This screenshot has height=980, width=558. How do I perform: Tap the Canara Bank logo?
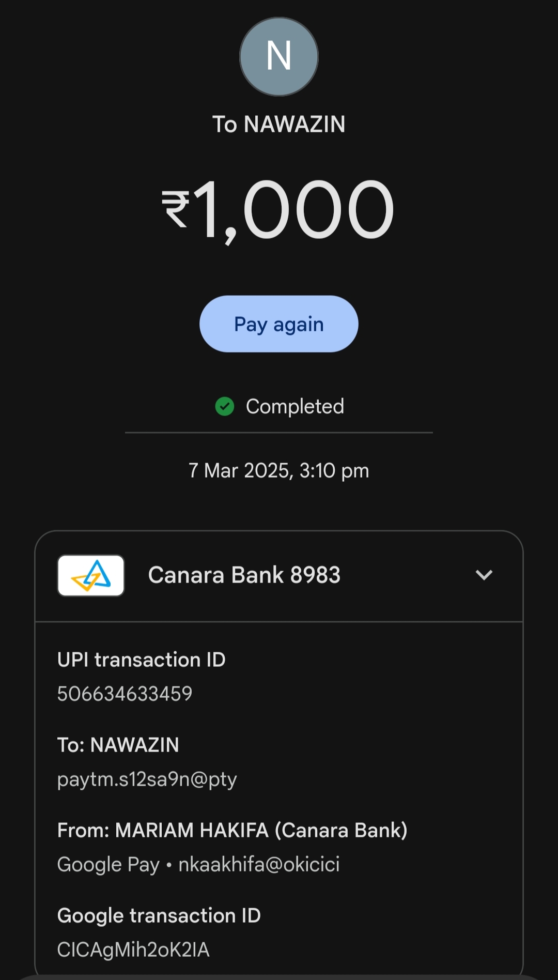91,575
